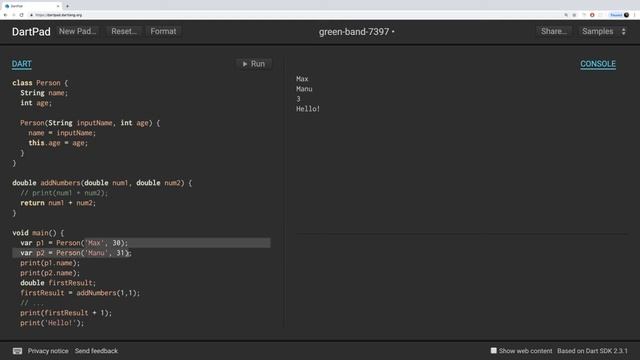This screenshot has width=640, height=360.
Task: Click the addNumbers function declaration line
Action: 102,183
